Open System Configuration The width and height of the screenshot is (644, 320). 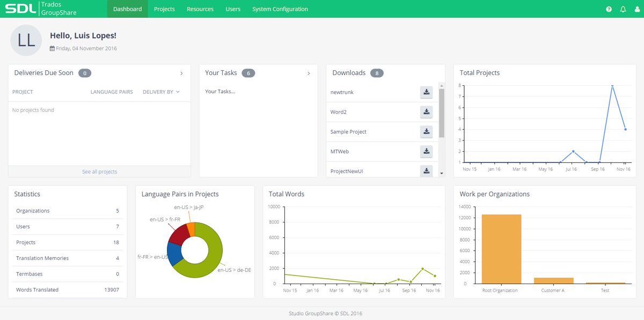(280, 9)
